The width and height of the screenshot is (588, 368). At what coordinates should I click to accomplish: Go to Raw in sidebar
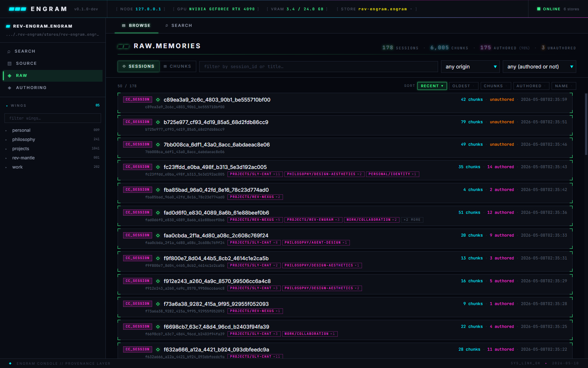tap(53, 76)
